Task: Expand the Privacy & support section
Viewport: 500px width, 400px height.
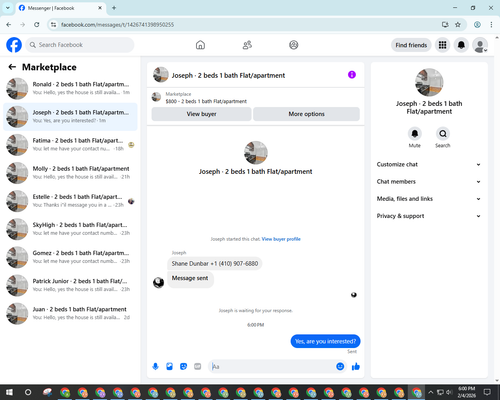Action: click(x=429, y=216)
